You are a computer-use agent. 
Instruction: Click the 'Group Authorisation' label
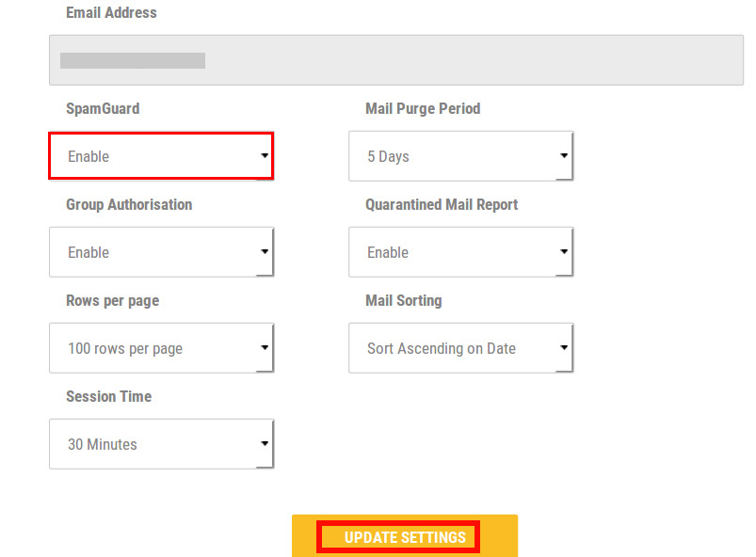coord(129,205)
